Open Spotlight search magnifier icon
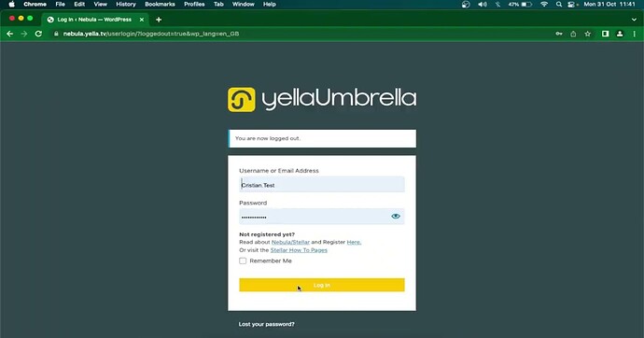Image resolution: width=644 pixels, height=338 pixels. pos(558,4)
